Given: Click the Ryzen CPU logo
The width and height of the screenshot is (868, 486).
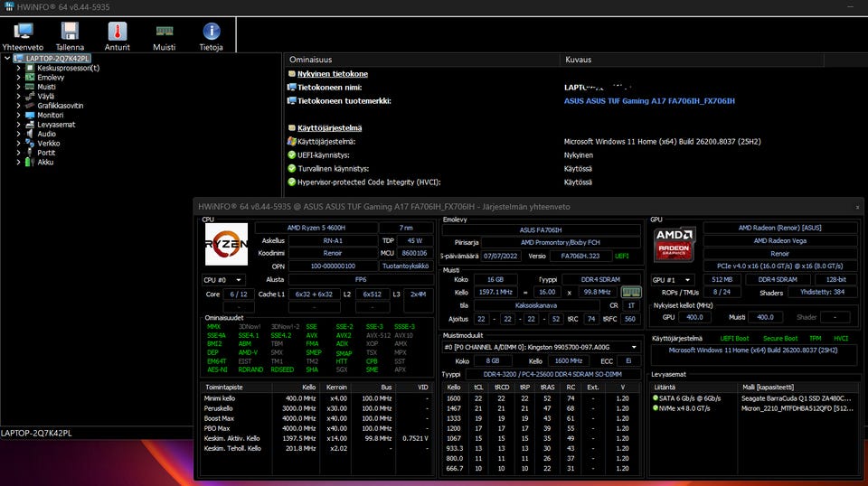Looking at the screenshot, I should tap(226, 245).
